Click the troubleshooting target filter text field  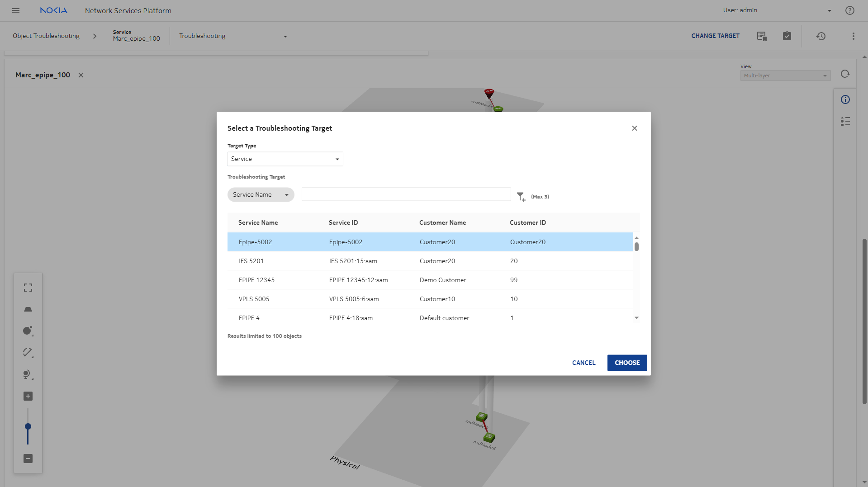[406, 194]
